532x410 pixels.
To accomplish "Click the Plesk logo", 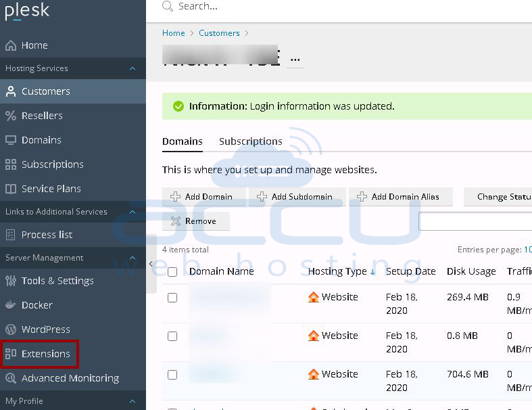I will click(x=27, y=11).
